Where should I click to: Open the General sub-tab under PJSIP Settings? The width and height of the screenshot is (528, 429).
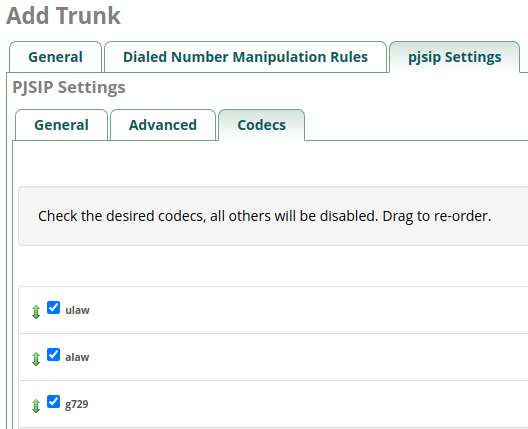[x=61, y=125]
